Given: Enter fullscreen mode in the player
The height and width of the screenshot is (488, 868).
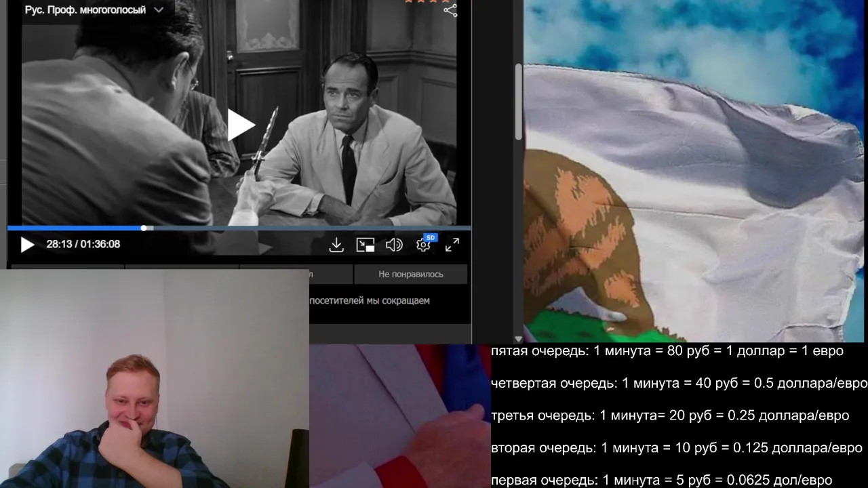Looking at the screenshot, I should (x=452, y=245).
